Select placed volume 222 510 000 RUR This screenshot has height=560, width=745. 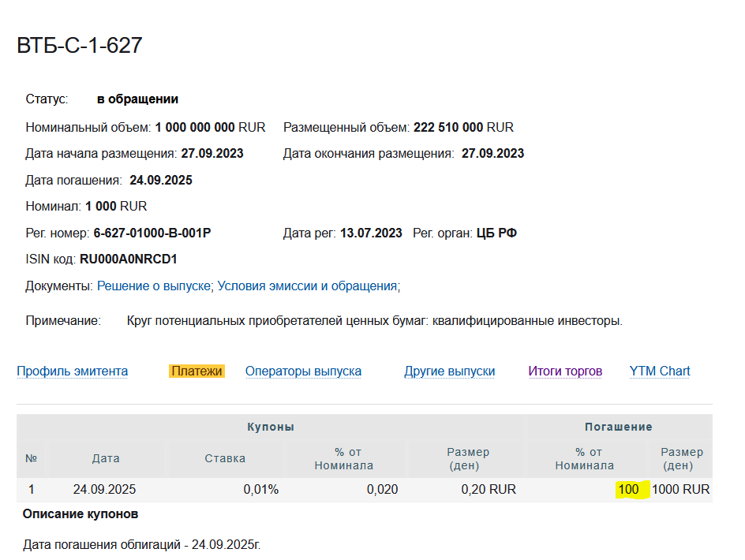(x=463, y=127)
